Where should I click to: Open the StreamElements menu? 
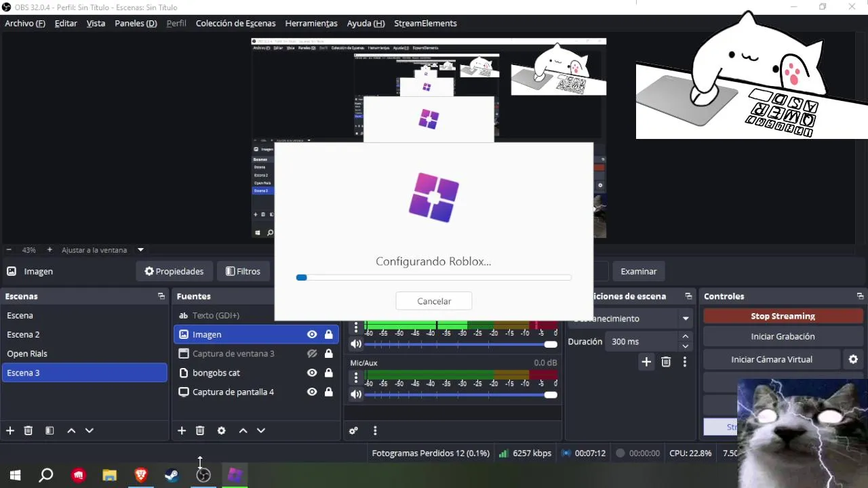425,23
